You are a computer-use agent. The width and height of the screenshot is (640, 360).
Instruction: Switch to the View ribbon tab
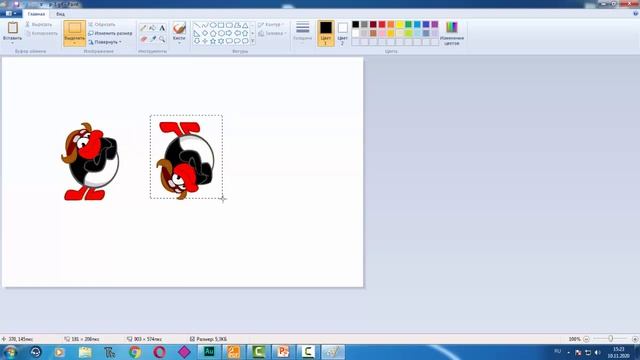[x=60, y=14]
